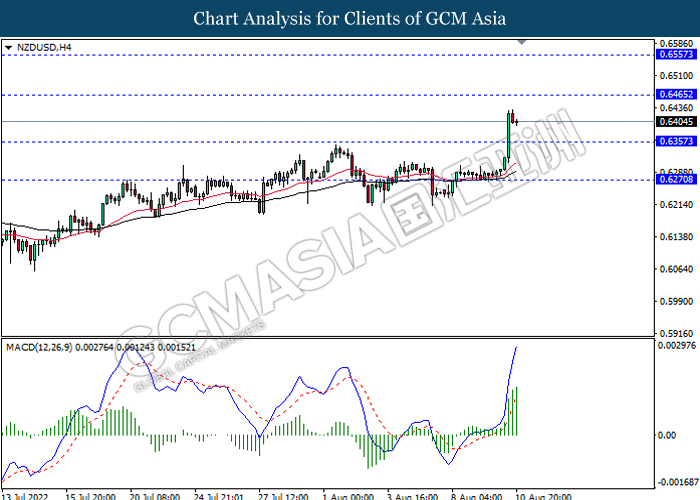Select the 0.64652 price level label
This screenshot has width=700, height=500.
coord(676,94)
